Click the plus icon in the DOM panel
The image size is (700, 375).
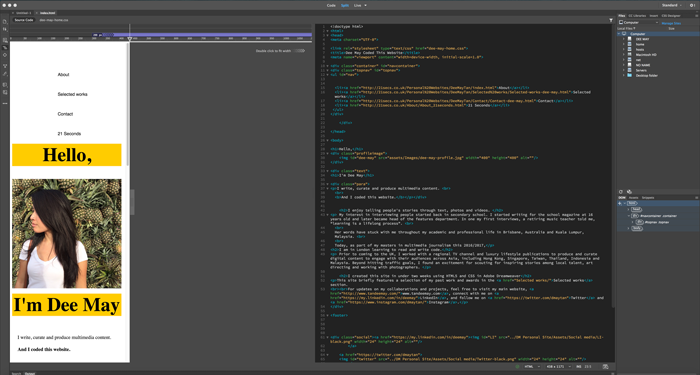point(620,203)
